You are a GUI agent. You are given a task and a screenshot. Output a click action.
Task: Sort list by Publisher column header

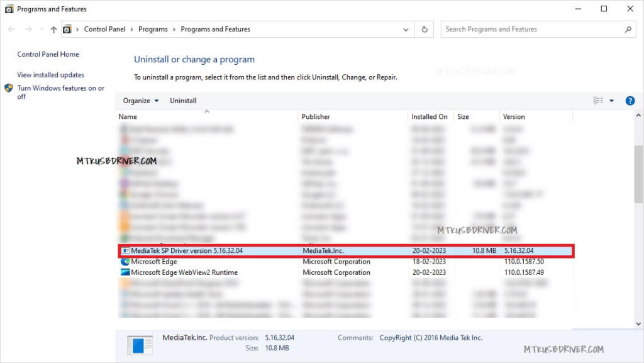click(x=316, y=116)
